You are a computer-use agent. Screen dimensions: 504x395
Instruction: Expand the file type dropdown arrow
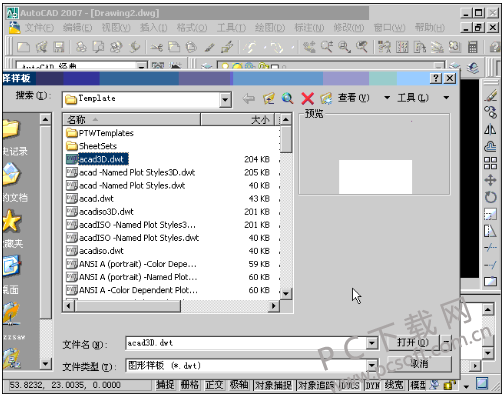point(372,366)
